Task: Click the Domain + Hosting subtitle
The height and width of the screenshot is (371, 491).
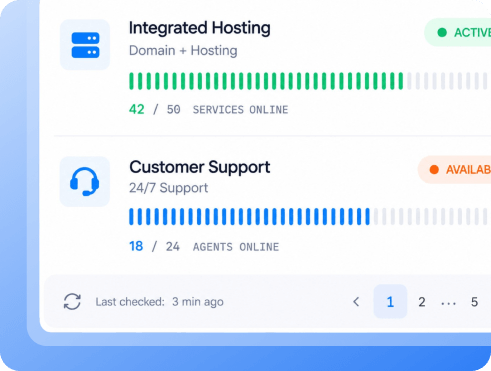Action: 183,51
